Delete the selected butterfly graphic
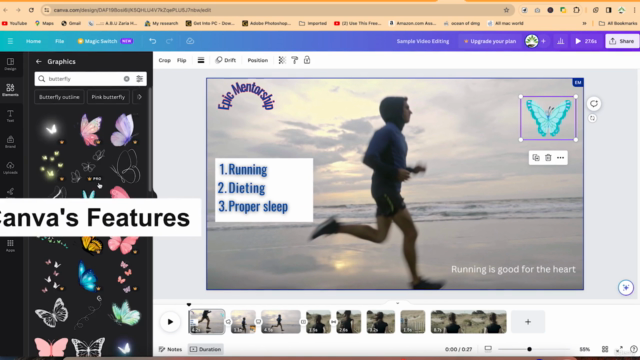This screenshot has height=360, width=640. tap(548, 158)
